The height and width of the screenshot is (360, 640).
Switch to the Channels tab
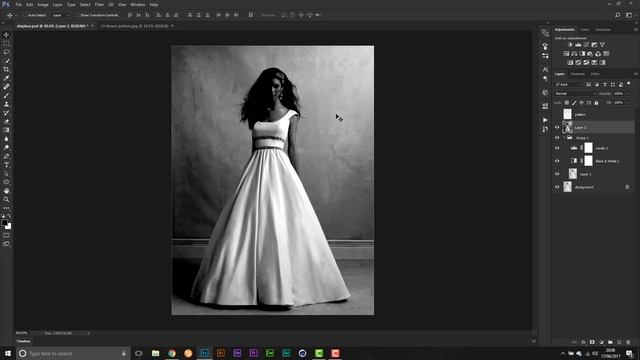tap(578, 74)
